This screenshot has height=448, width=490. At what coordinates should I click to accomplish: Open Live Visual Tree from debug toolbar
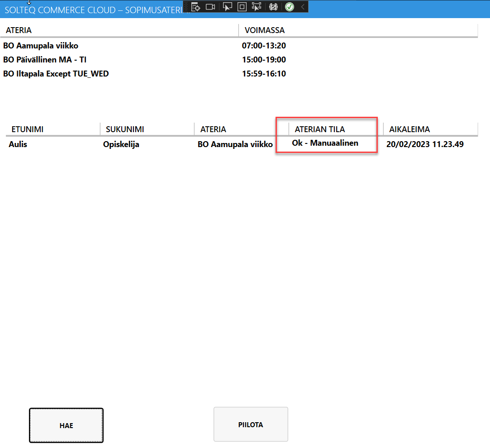(195, 7)
